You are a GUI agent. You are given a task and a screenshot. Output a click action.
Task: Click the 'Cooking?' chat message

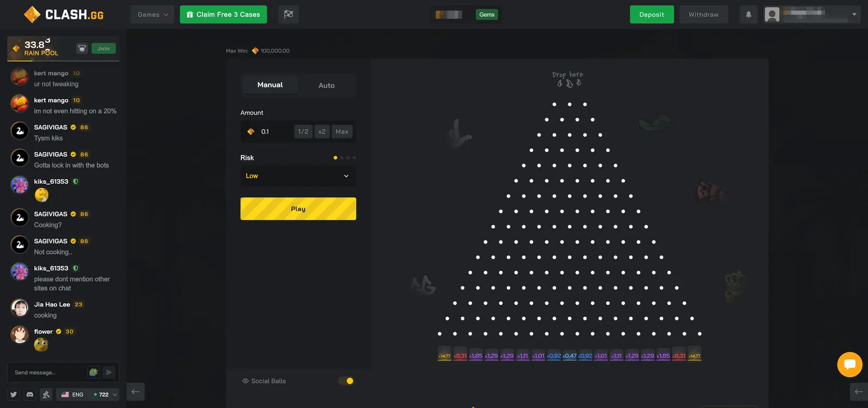48,225
